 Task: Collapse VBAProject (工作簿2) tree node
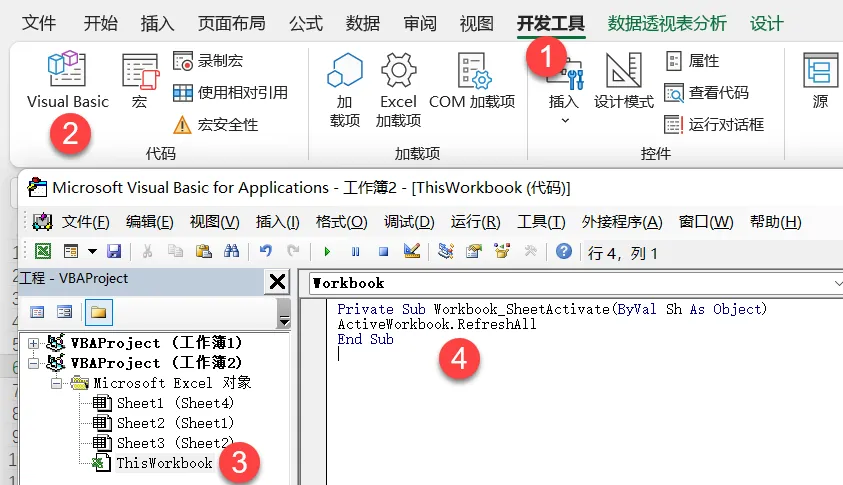click(33, 363)
